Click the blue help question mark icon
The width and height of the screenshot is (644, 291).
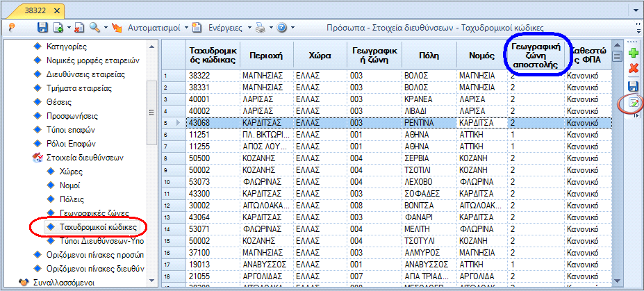pyautogui.click(x=282, y=28)
